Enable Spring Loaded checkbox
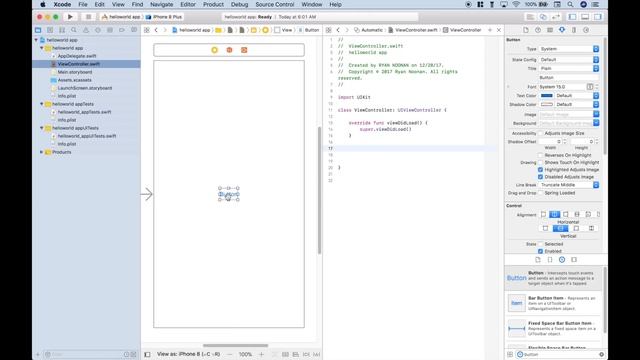Viewport: 640px width, 360px height. point(540,193)
